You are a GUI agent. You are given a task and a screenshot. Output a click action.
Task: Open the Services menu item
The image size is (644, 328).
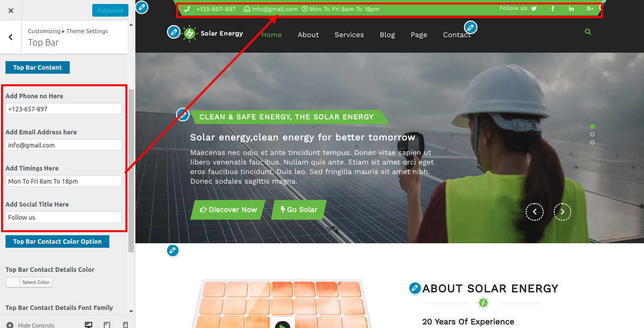coord(349,35)
